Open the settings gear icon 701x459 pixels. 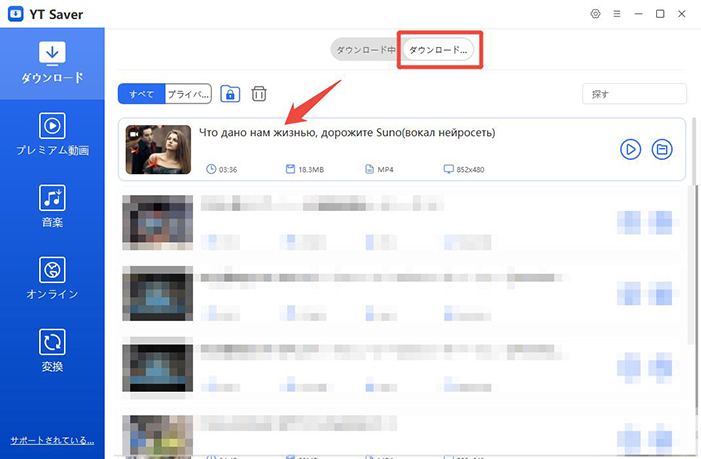(x=596, y=14)
